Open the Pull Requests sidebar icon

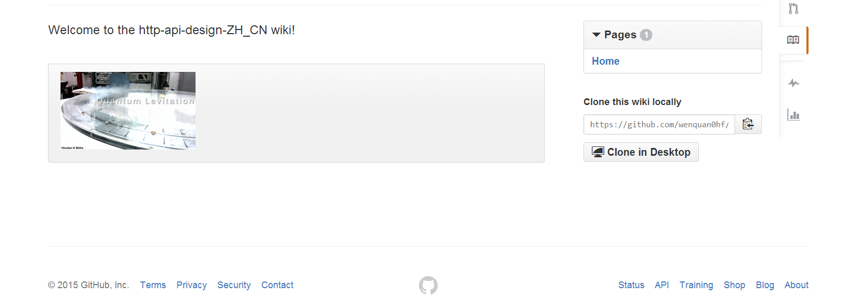(793, 8)
